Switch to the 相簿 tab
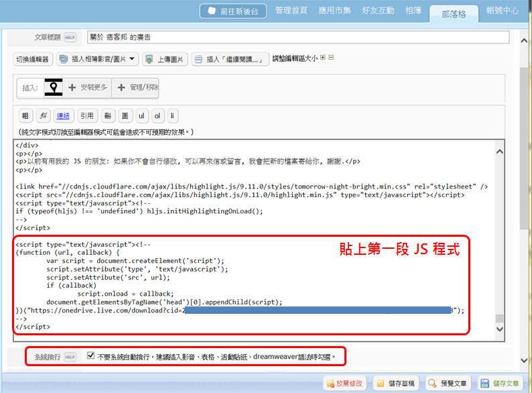 (x=413, y=11)
